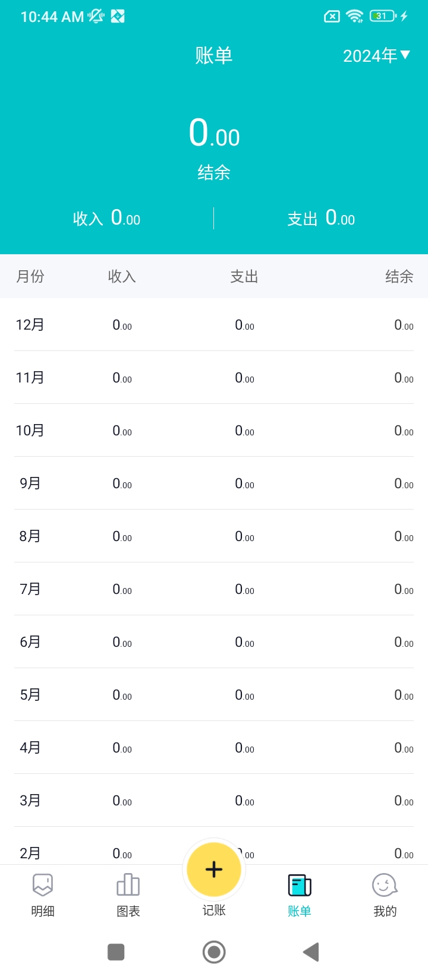Tap the 支出 total in the header
The image size is (428, 980).
(x=321, y=219)
